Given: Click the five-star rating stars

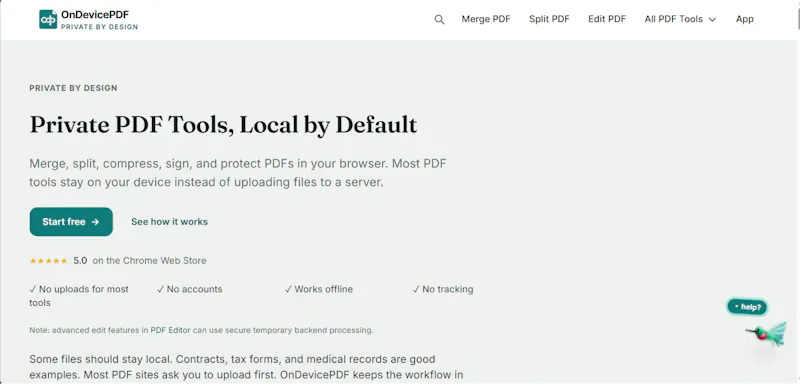Looking at the screenshot, I should (48, 261).
